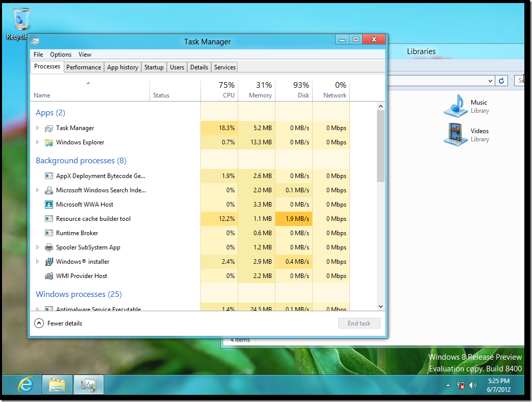This screenshot has width=532, height=402.
Task: Click the 1.9 MB/s disk value cell
Action: click(x=294, y=219)
